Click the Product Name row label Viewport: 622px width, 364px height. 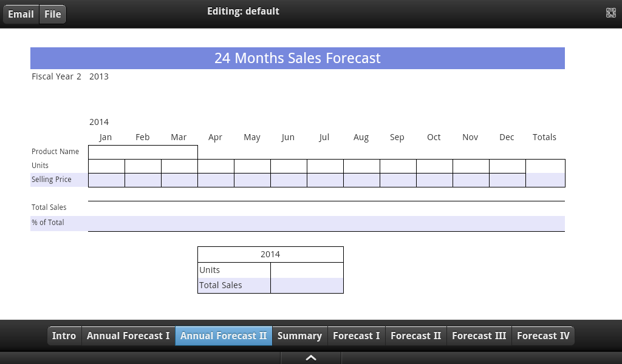click(55, 152)
